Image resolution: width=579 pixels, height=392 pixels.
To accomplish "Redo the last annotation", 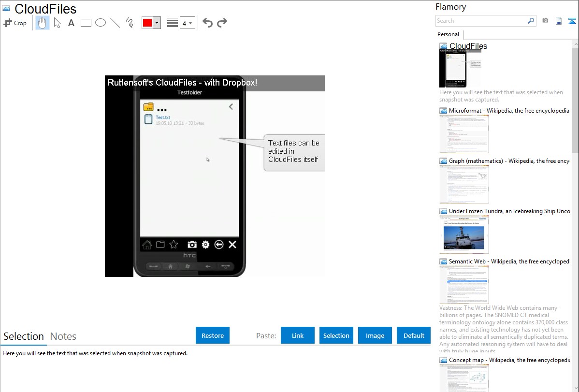I will click(222, 23).
